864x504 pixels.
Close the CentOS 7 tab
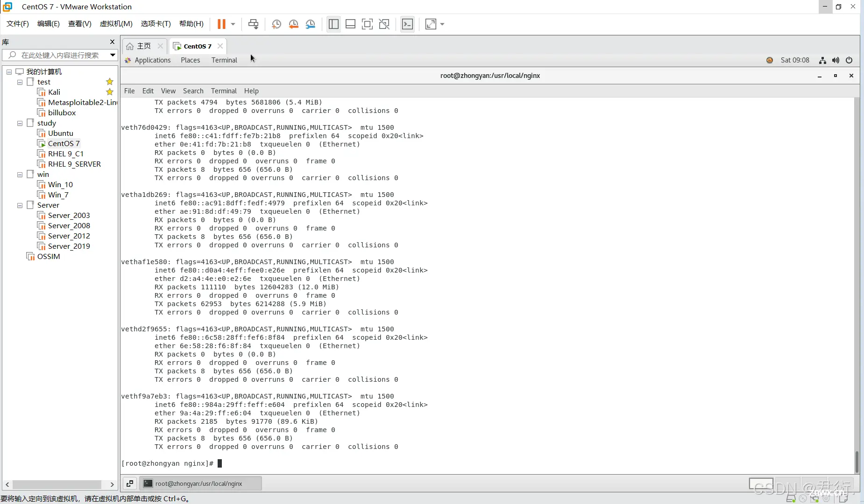pos(220,46)
